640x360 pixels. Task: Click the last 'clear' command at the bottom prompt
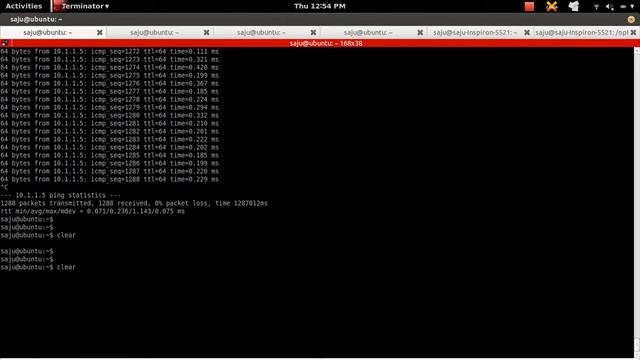pos(66,267)
